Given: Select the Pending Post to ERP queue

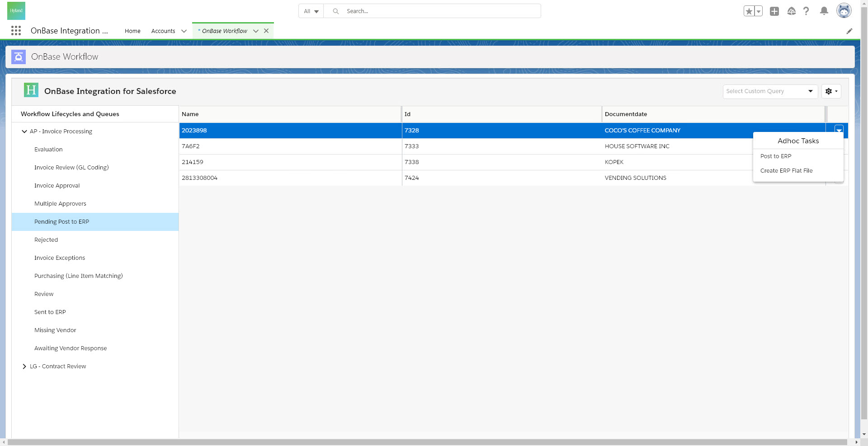Looking at the screenshot, I should 95,222.
